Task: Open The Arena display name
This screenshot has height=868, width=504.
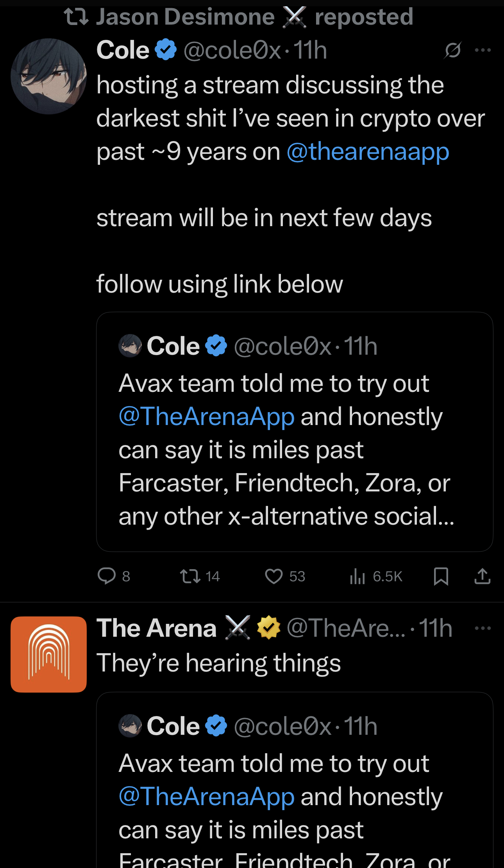Action: coord(156,628)
